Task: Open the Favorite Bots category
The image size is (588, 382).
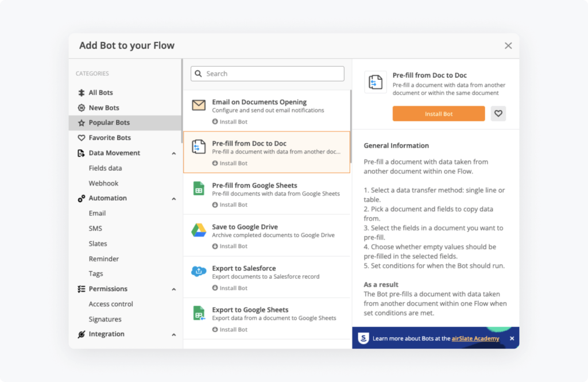Action: tap(109, 138)
